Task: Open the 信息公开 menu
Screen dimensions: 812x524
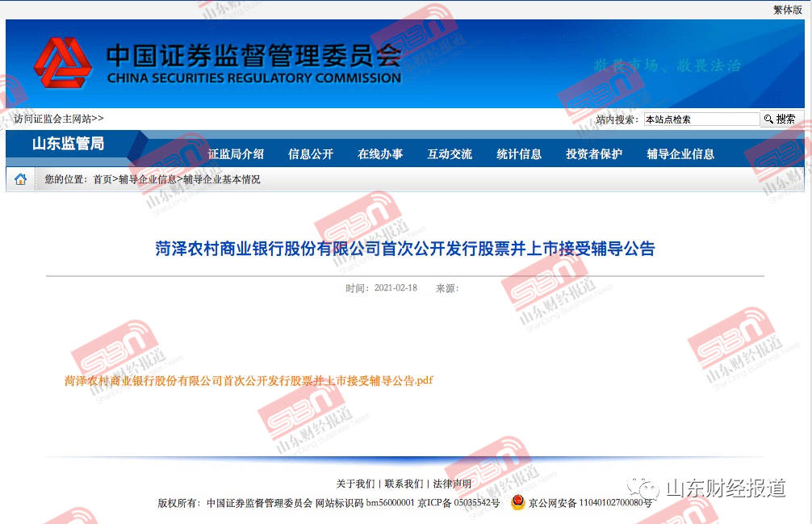Action: coord(311,153)
